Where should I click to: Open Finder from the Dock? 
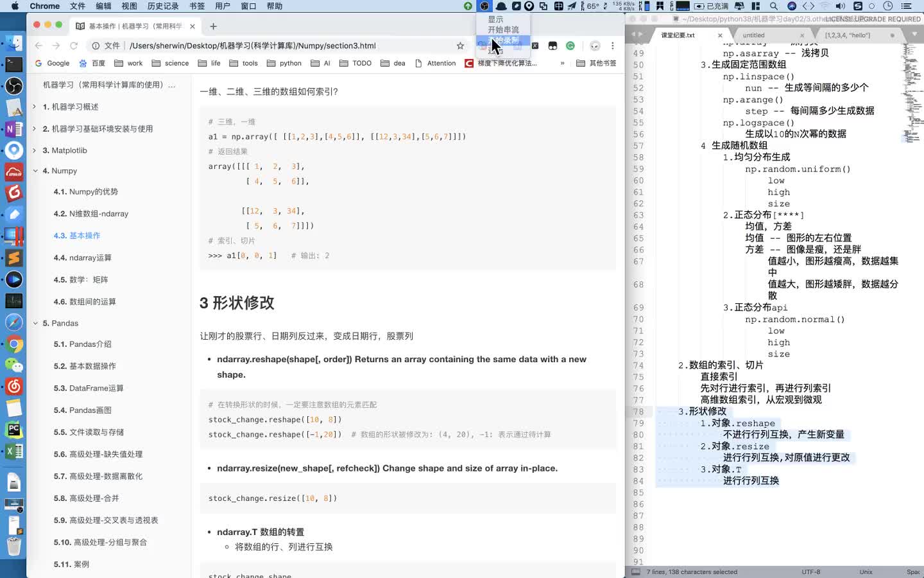coord(13,43)
